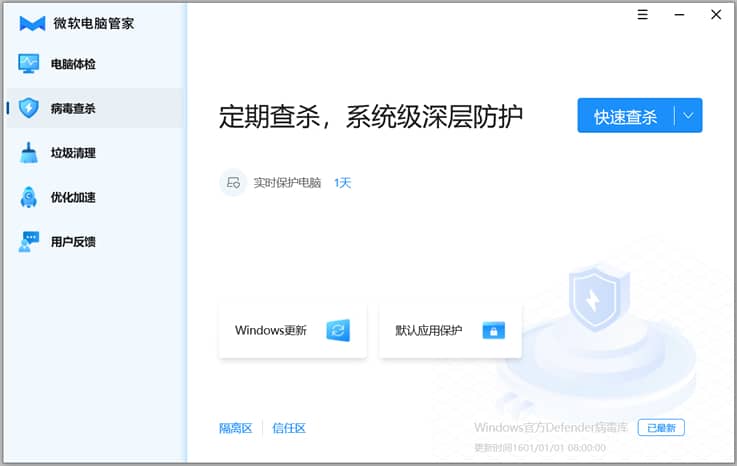Start the 快速查杀 quick scan
The width and height of the screenshot is (737, 466).
(x=626, y=116)
